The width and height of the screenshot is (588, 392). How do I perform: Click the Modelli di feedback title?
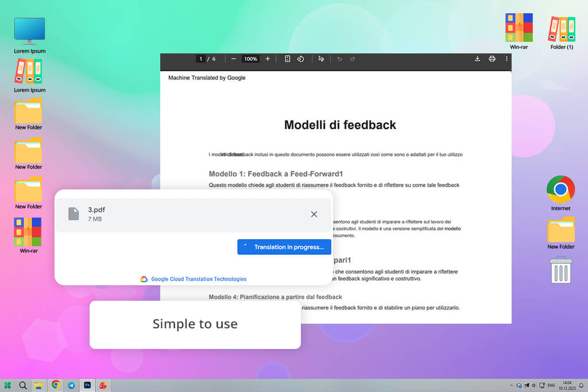click(x=340, y=125)
